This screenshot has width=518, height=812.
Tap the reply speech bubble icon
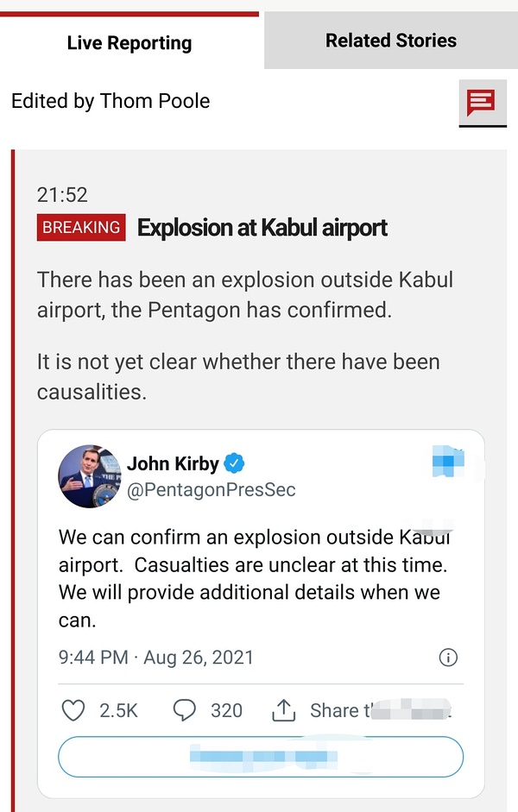coord(184,710)
